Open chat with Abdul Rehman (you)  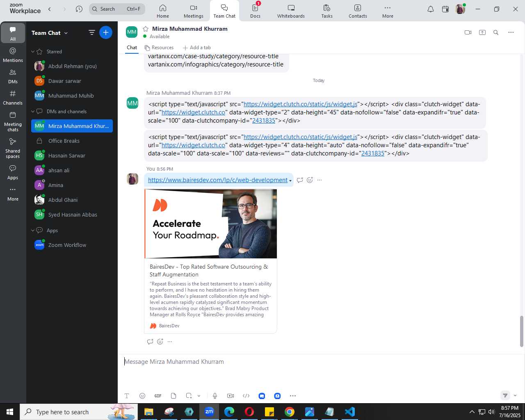point(72,66)
